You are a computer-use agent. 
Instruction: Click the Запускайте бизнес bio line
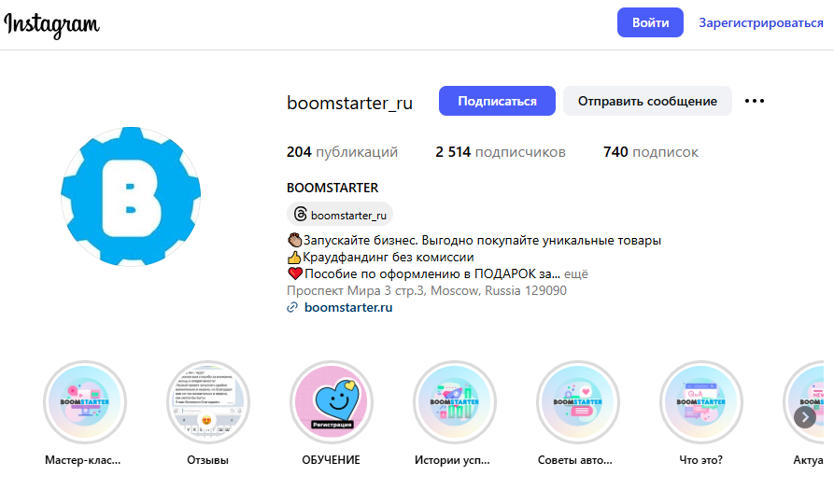[474, 240]
